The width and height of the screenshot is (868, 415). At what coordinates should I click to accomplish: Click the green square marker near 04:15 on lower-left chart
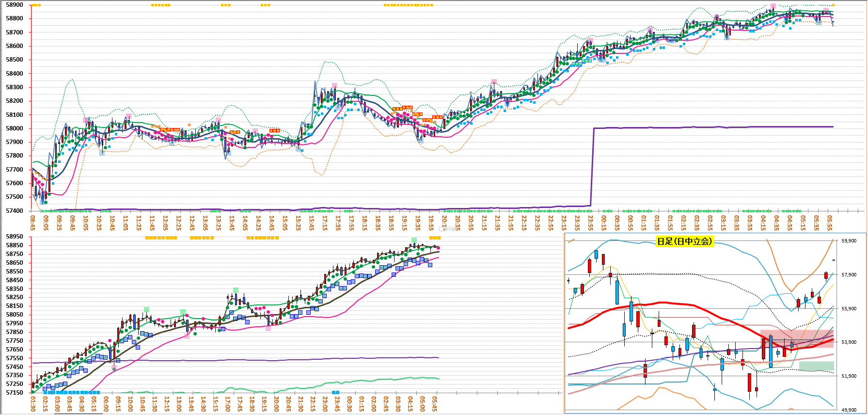[414, 240]
